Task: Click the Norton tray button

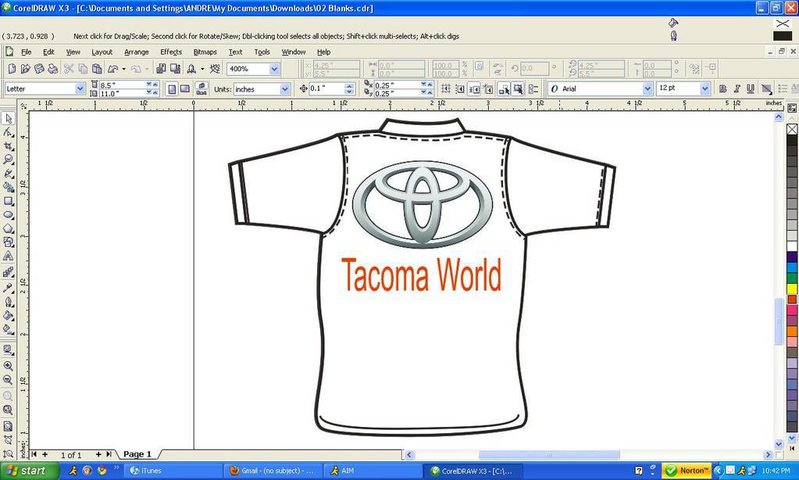Action: (686, 470)
